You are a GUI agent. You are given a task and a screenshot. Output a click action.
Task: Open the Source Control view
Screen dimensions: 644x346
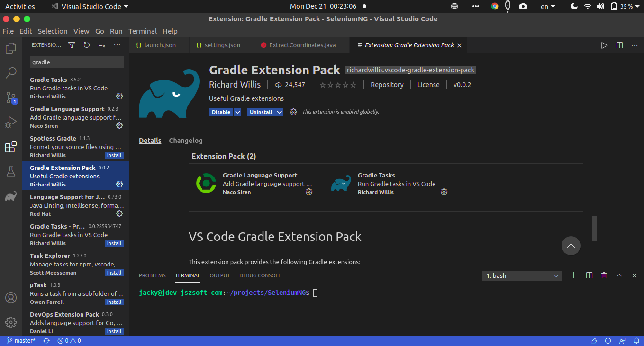coord(11,98)
